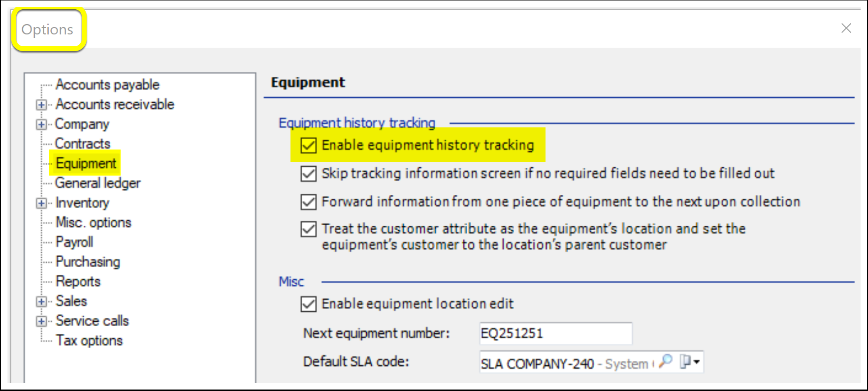Click the Next equipment number field
Image resolution: width=868 pixels, height=391 pixels.
click(556, 333)
